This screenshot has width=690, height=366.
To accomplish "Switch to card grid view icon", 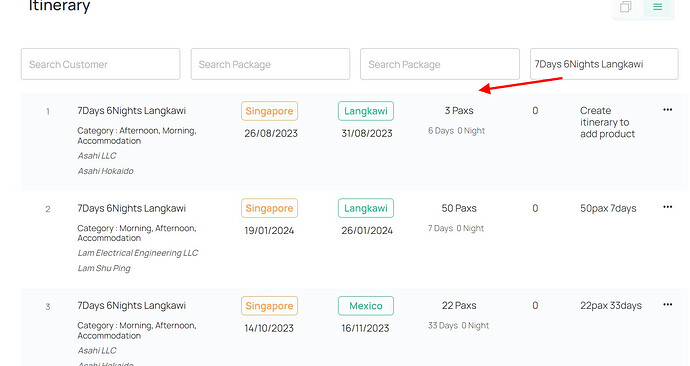I will pyautogui.click(x=626, y=7).
